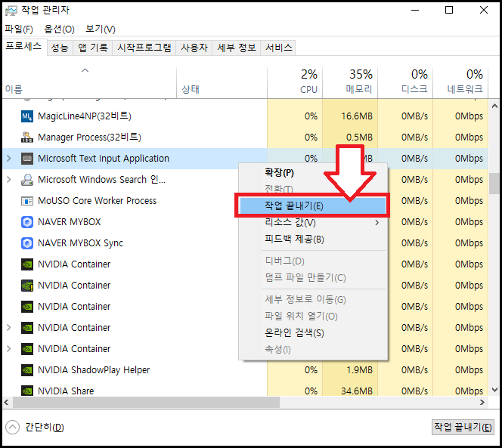The width and height of the screenshot is (502, 448).
Task: Click the 16.6MB memory value
Action: click(357, 116)
